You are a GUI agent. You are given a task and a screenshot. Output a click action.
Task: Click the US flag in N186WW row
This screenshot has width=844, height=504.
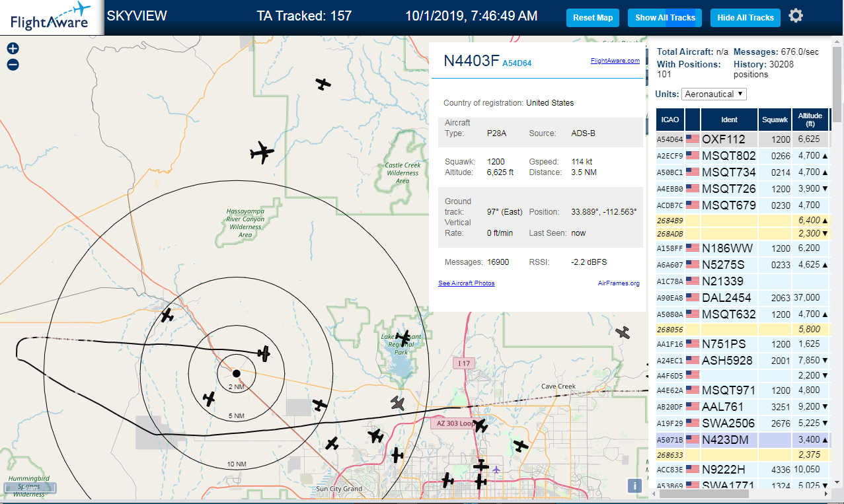[x=693, y=248]
